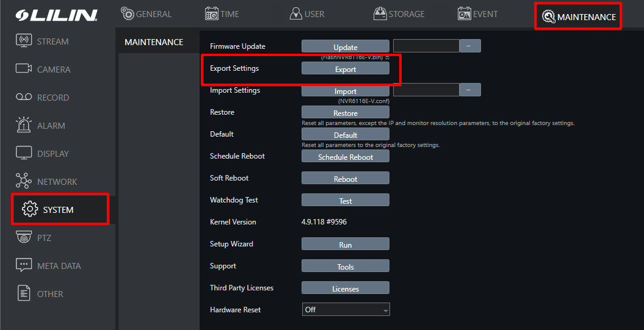
Task: Switch to the STORAGE top tab
Action: [x=399, y=14]
